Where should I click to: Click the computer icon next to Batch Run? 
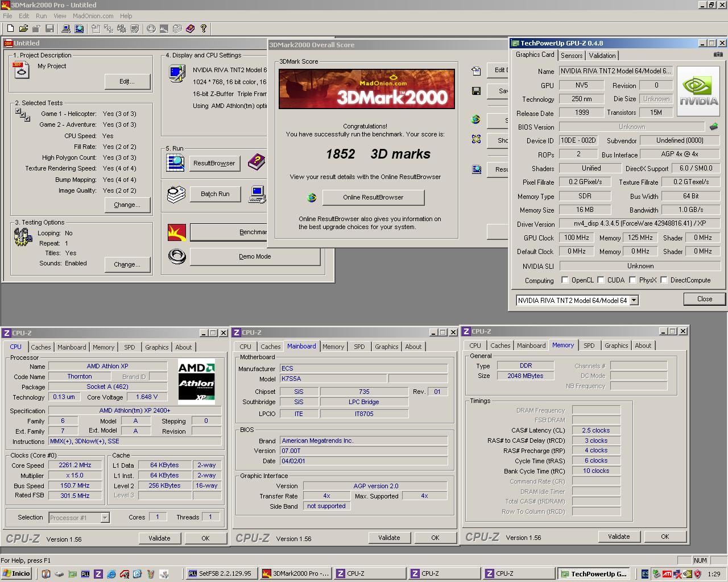point(257,194)
